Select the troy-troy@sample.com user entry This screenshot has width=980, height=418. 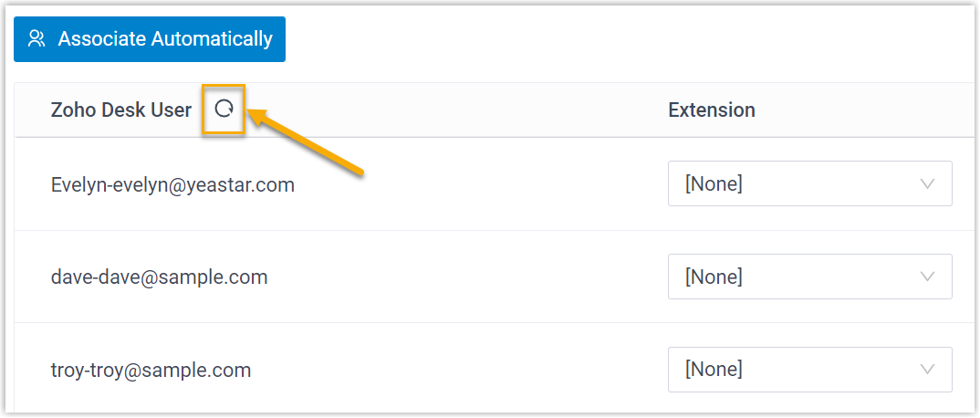click(x=151, y=370)
